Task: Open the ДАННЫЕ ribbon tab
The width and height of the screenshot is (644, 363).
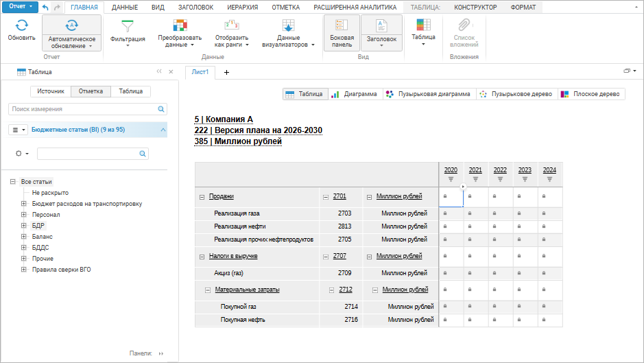Action: pos(124,7)
